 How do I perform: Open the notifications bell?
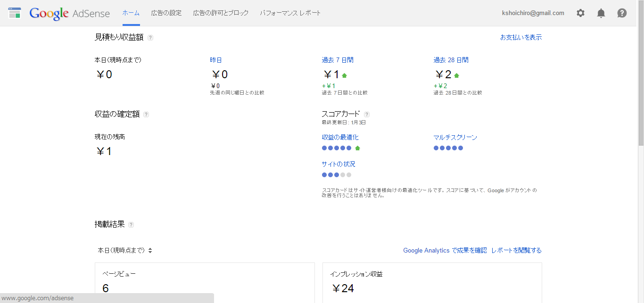click(601, 13)
